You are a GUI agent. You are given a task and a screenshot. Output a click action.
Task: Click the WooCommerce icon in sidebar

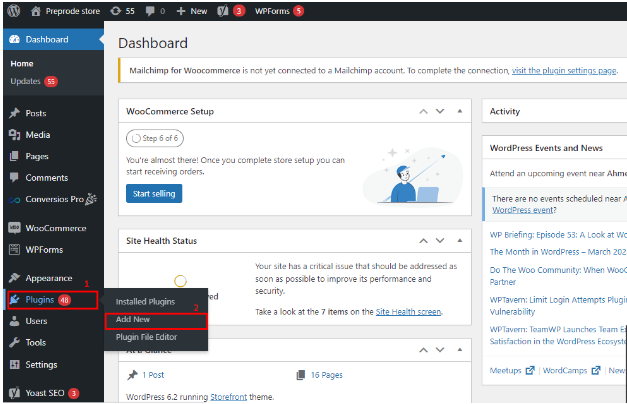[14, 228]
